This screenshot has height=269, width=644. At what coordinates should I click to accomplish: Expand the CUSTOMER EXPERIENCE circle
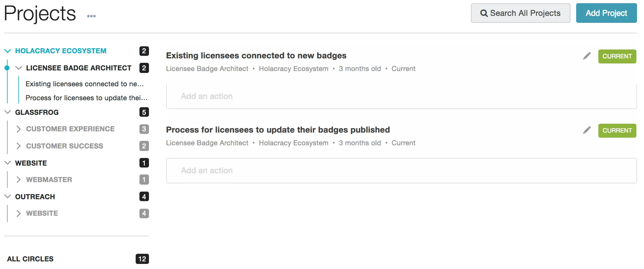click(19, 129)
